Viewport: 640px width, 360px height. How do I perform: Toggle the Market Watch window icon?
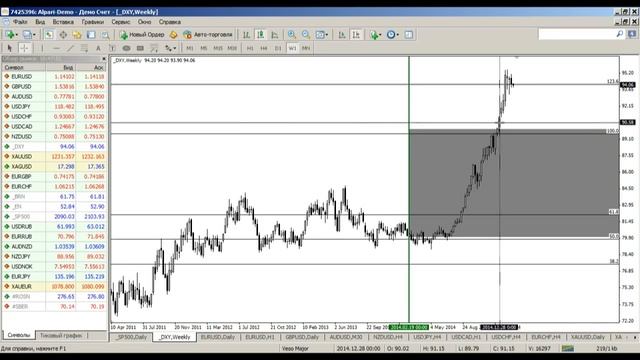click(x=49, y=35)
